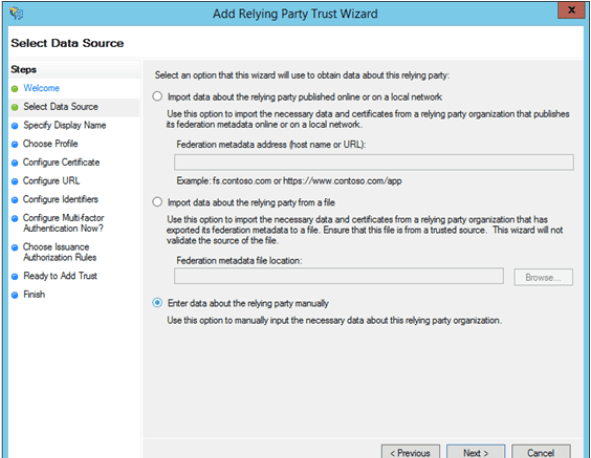Click the wizard icon in the title bar

pyautogui.click(x=16, y=14)
